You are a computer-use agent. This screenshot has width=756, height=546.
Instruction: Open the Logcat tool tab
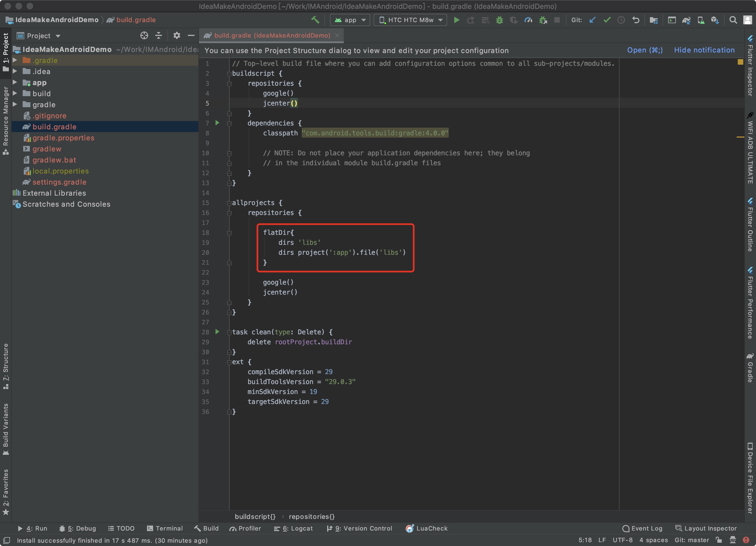(293, 528)
